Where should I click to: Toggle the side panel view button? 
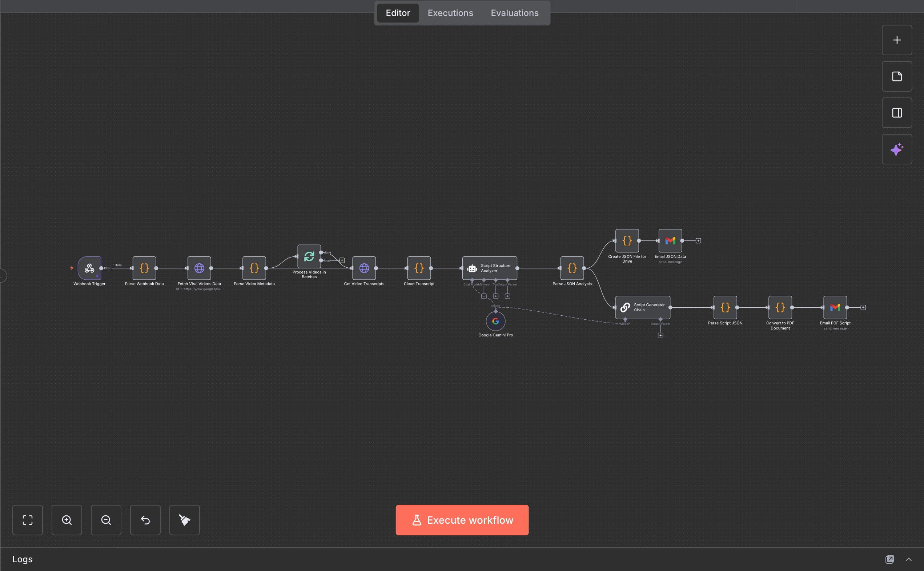click(897, 113)
